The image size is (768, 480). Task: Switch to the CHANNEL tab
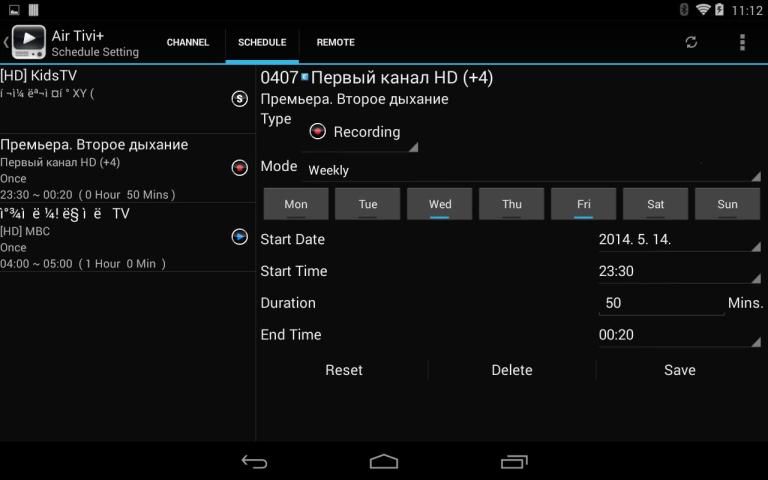click(x=188, y=42)
